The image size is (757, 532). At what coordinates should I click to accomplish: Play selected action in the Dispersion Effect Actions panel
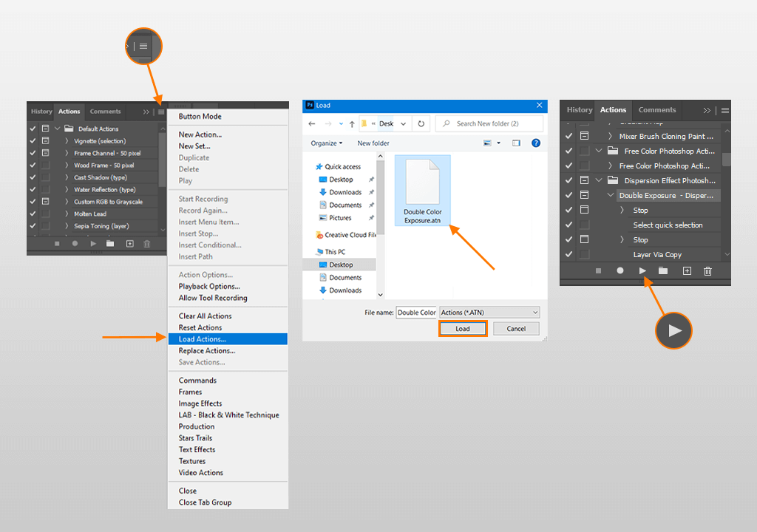click(642, 271)
